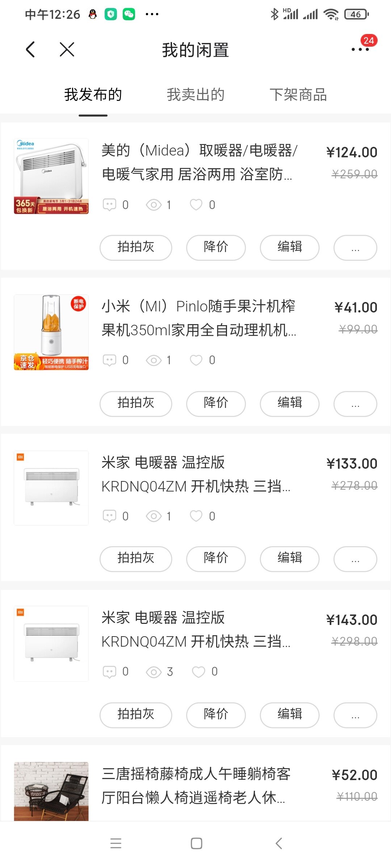This screenshot has height=868, width=391.
Task: Tap comment icon on ¥143.00 heater listing
Action: (109, 672)
